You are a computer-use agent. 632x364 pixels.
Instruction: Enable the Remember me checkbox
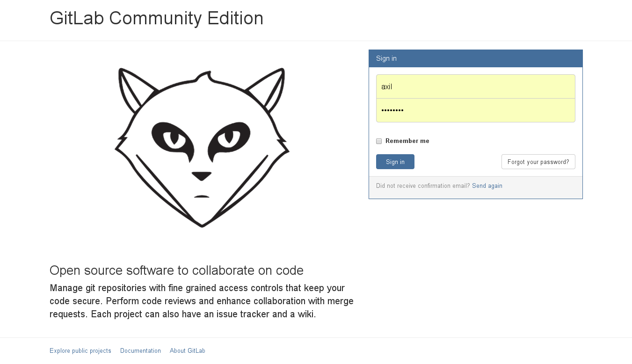[x=379, y=141]
